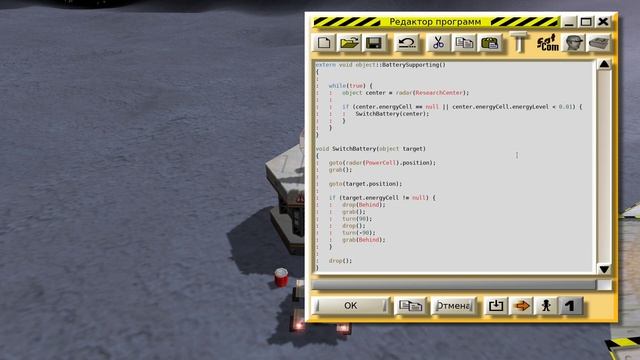Run the program with the orange arrow
Viewport: 640px width, 360px height.
point(522,306)
